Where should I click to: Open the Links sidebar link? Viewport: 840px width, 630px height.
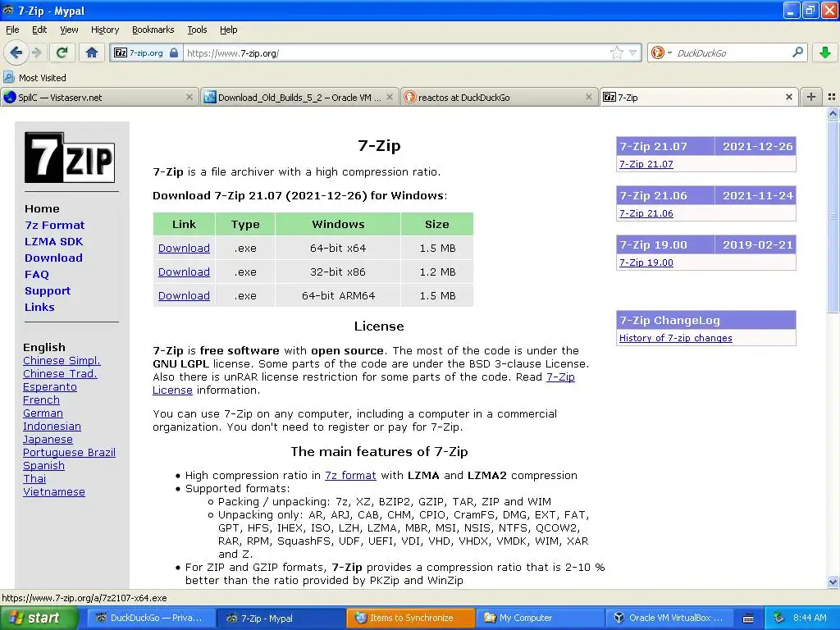[x=39, y=307]
